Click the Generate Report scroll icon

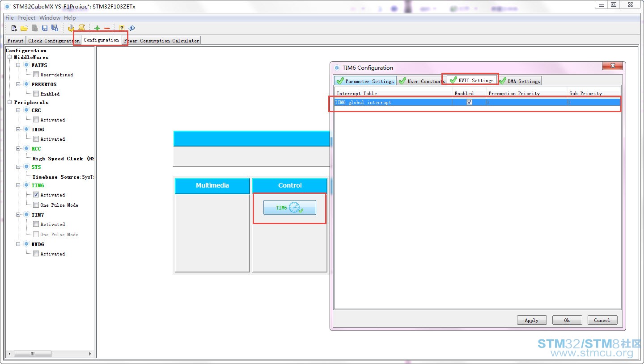pyautogui.click(x=81, y=28)
